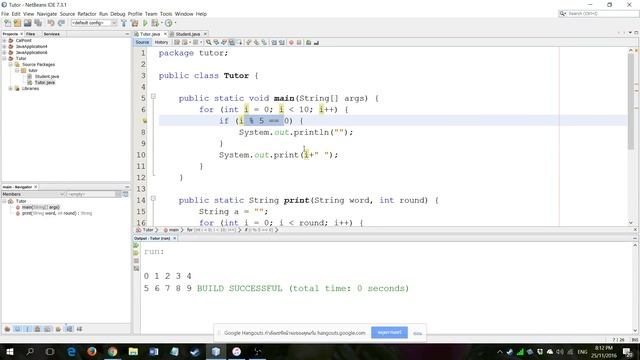This screenshot has height=360, width=640.
Task: Click the hint lightbulb on line 7
Action: coord(144,120)
